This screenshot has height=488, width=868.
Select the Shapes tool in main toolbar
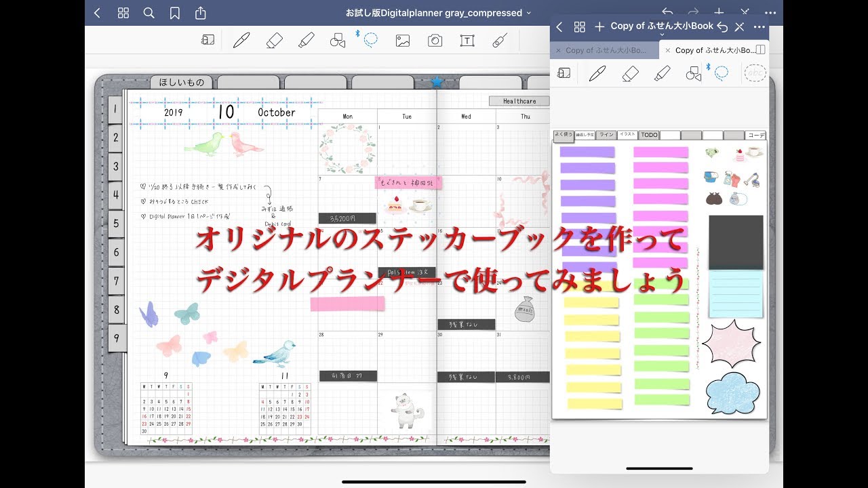[338, 41]
